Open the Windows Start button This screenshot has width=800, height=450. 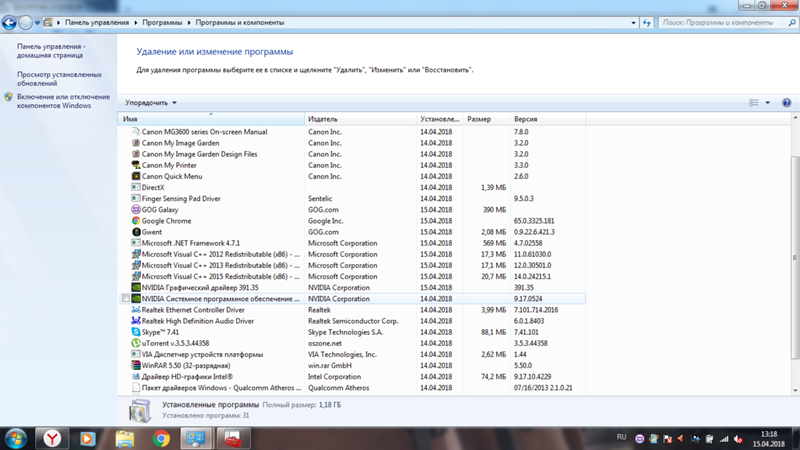click(x=15, y=439)
